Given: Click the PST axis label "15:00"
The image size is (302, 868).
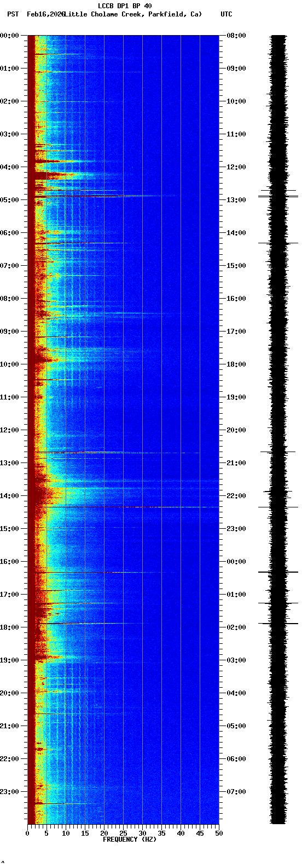Looking at the screenshot, I should pyautogui.click(x=9, y=529).
